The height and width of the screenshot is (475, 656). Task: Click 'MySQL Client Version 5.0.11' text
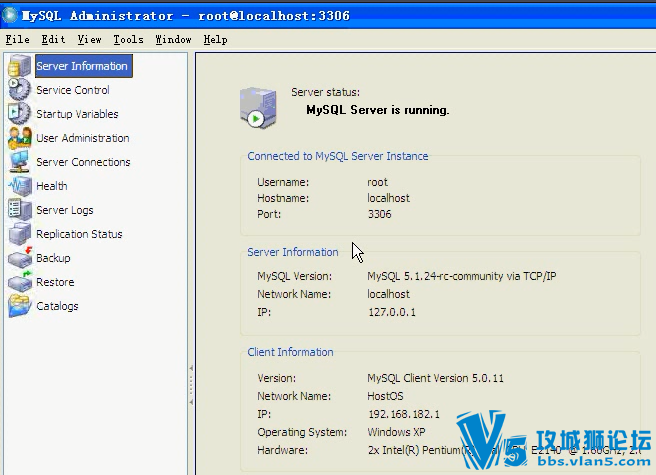pos(436,378)
